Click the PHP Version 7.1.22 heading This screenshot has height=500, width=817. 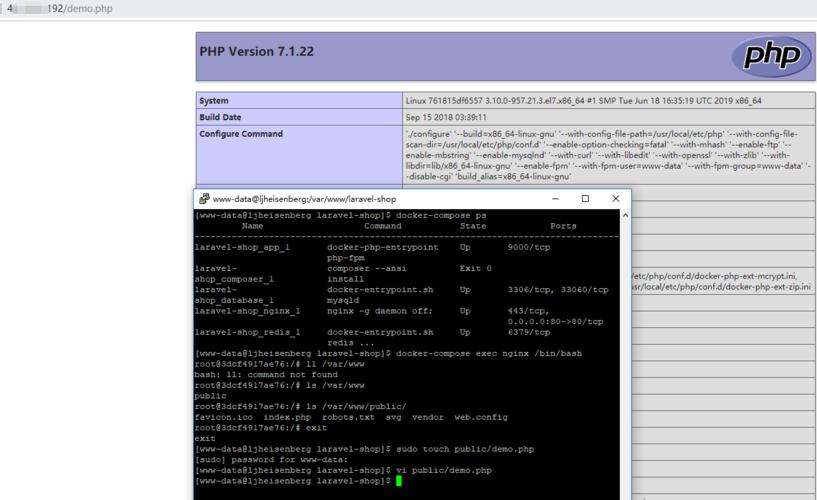[256, 51]
